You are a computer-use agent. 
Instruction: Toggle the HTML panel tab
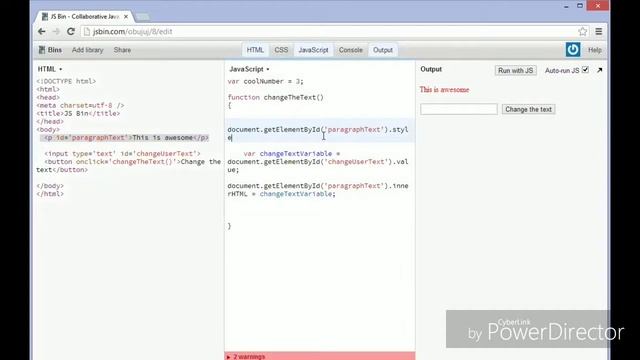(x=255, y=50)
